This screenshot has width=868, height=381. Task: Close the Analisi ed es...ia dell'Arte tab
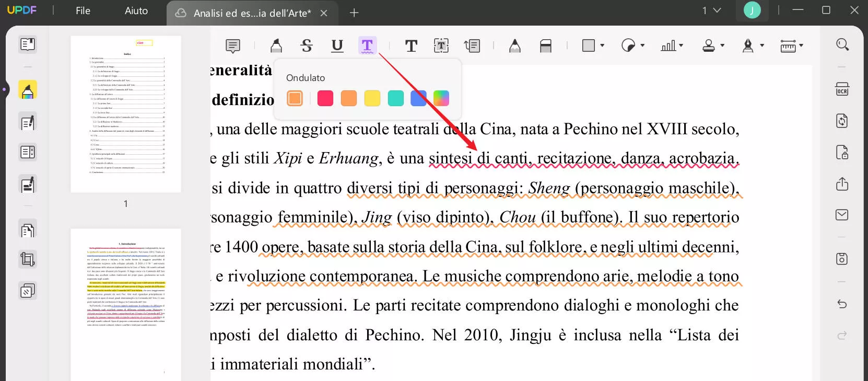pos(324,13)
